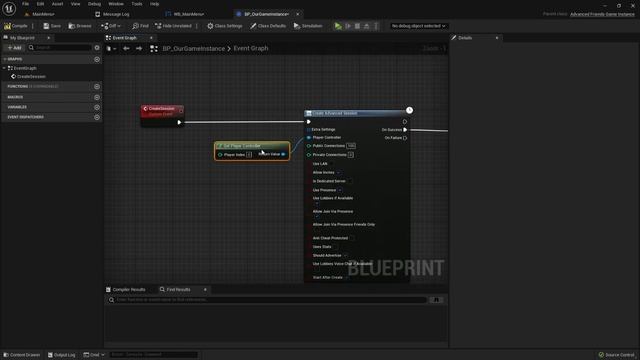Open the Debug menu
The image size is (640, 360).
pos(94,4)
